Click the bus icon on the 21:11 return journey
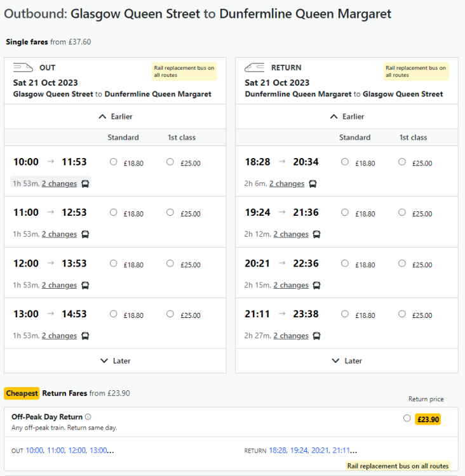The height and width of the screenshot is (476, 465). 317,336
